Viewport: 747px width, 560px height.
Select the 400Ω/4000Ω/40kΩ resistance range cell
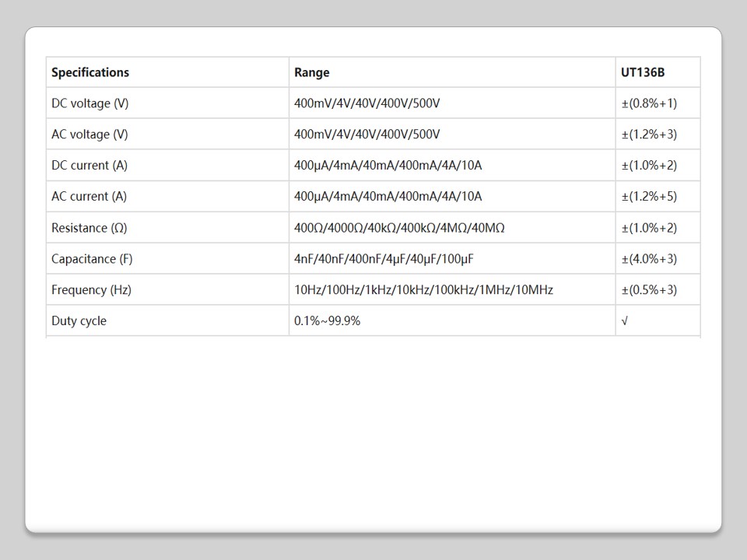click(x=399, y=228)
